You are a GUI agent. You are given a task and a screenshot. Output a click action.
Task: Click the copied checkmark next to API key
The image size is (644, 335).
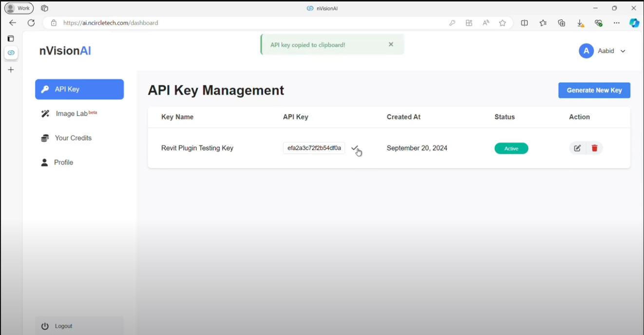click(355, 148)
